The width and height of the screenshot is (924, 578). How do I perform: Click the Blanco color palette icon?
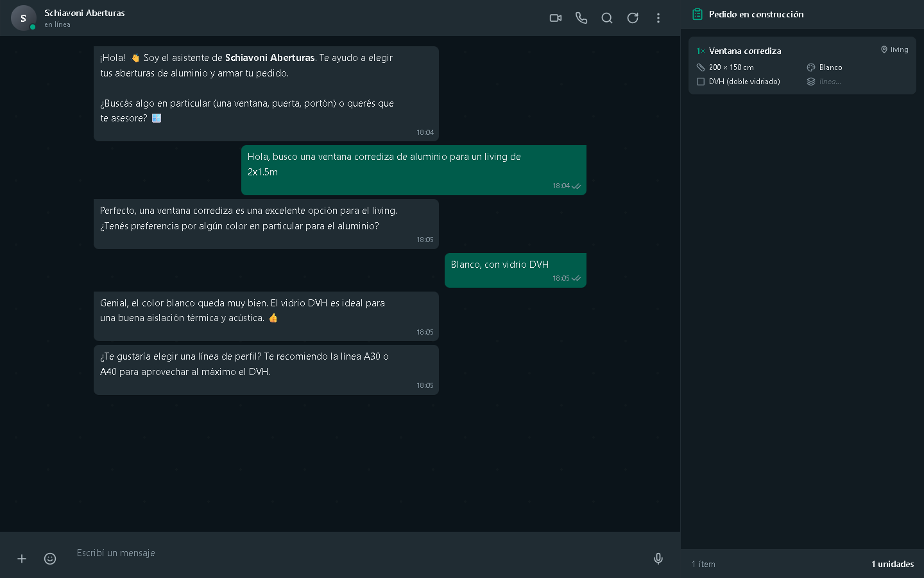point(811,67)
